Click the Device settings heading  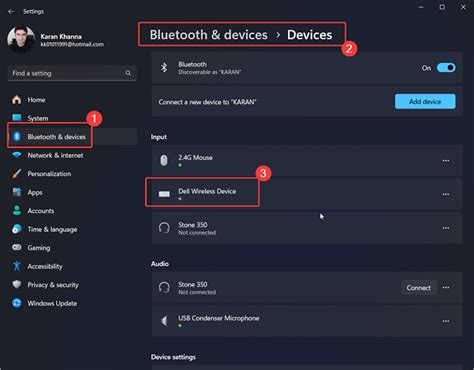point(173,357)
